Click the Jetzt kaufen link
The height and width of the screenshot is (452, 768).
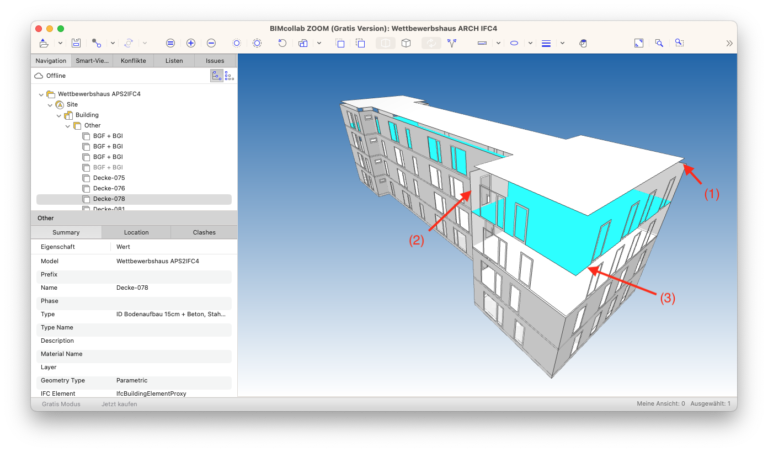[x=119, y=404]
